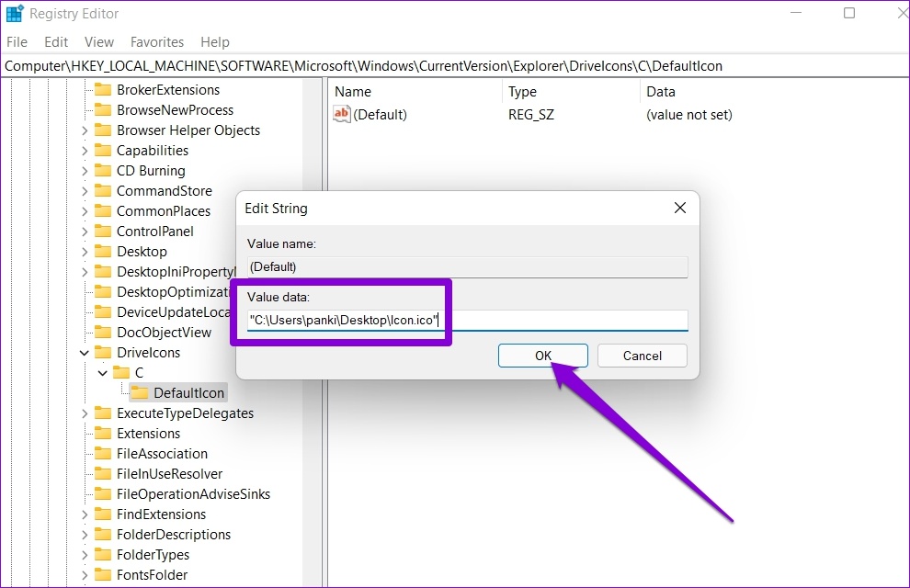910x588 pixels.
Task: Click the C key folder icon
Action: pyautogui.click(x=121, y=372)
